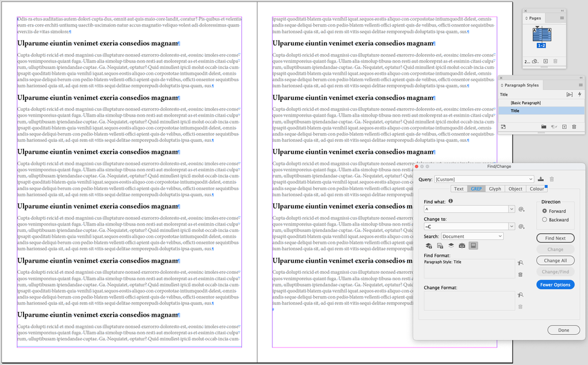This screenshot has height=365, width=588.
Task: Cycle the Pages panel view with tab arrows
Action: pyautogui.click(x=527, y=18)
